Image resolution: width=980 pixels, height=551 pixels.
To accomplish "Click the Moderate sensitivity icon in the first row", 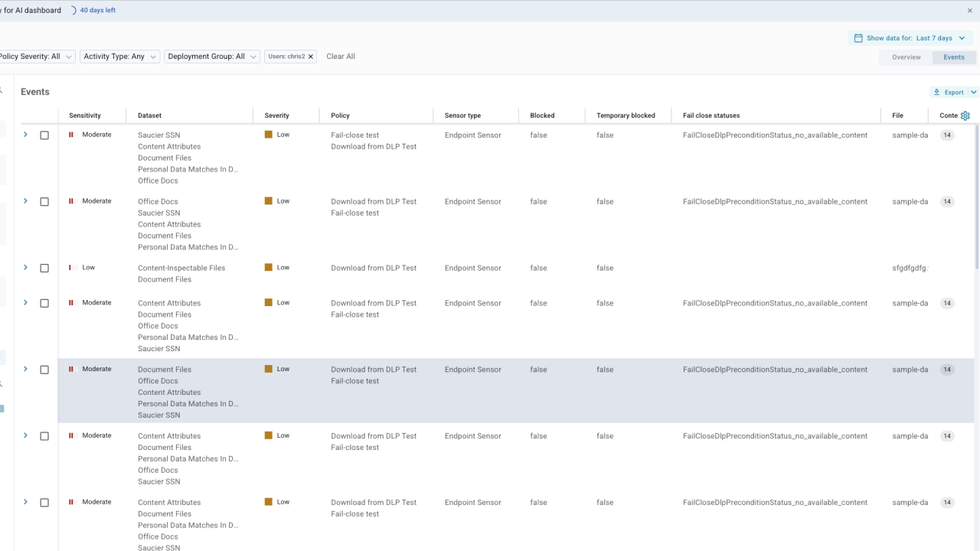I will tap(71, 135).
